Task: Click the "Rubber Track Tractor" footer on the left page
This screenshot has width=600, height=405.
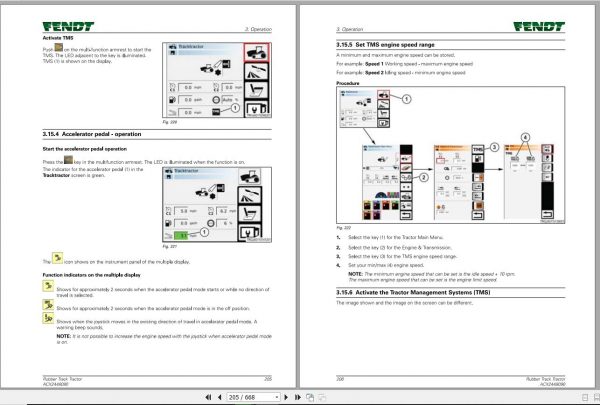Action: click(x=62, y=379)
